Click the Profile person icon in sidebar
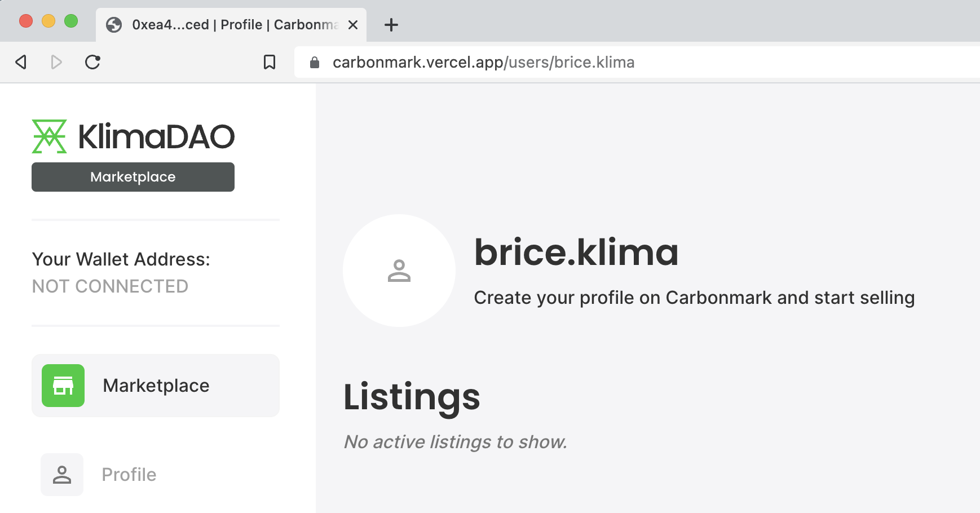Viewport: 980px width, 513px height. pos(61,474)
